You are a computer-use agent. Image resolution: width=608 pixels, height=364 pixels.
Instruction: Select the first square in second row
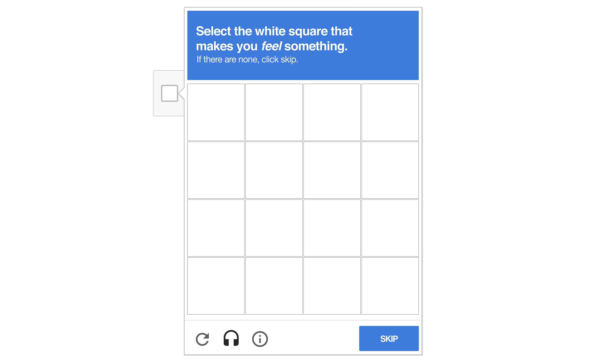coord(216,170)
